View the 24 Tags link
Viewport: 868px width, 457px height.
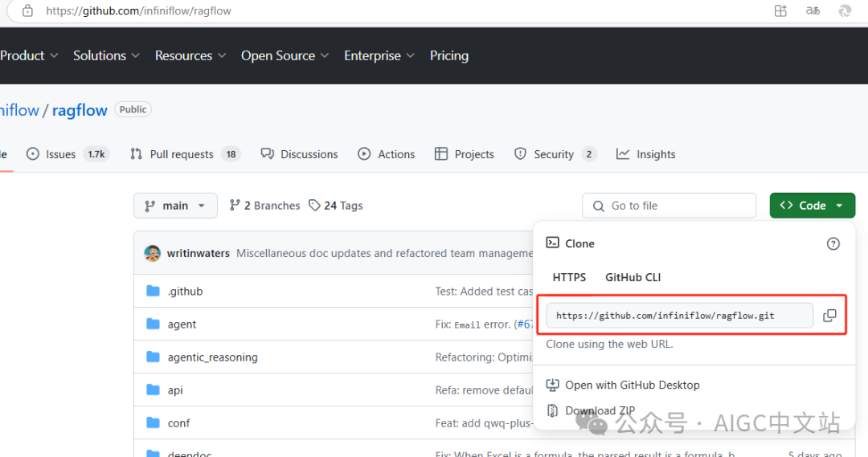tap(335, 206)
